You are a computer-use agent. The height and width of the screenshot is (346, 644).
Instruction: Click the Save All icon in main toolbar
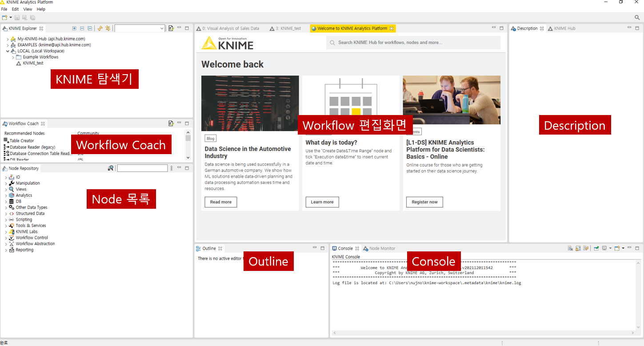[32, 17]
